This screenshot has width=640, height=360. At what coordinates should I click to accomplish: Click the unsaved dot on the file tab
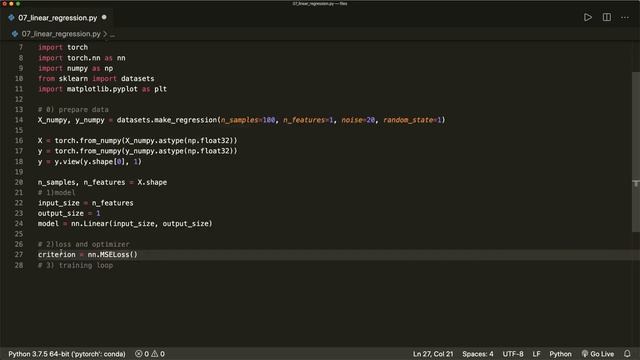tap(104, 18)
